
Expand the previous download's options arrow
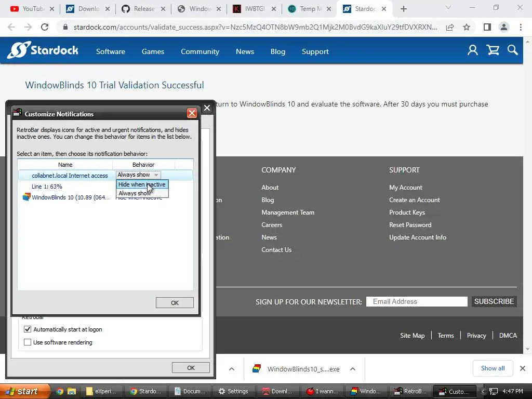tap(232, 369)
